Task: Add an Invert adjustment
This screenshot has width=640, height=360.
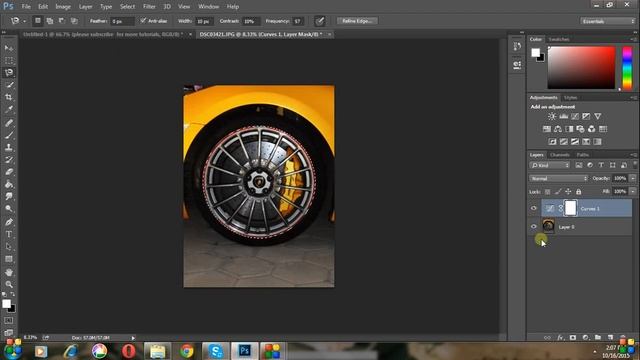Action: (552, 142)
